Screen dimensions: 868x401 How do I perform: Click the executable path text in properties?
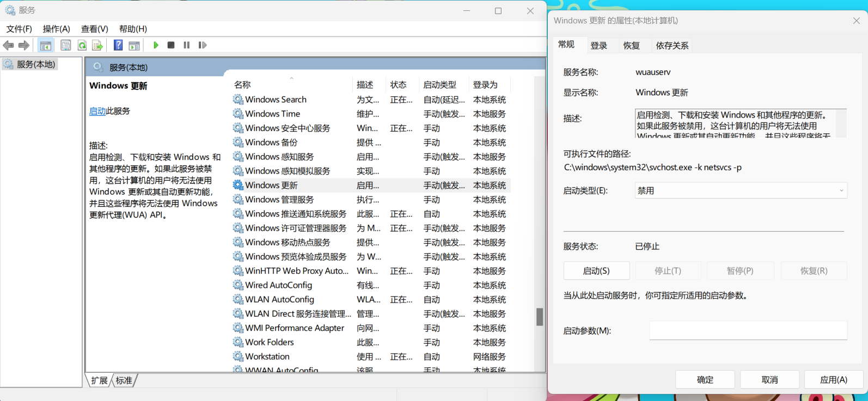[x=653, y=168]
